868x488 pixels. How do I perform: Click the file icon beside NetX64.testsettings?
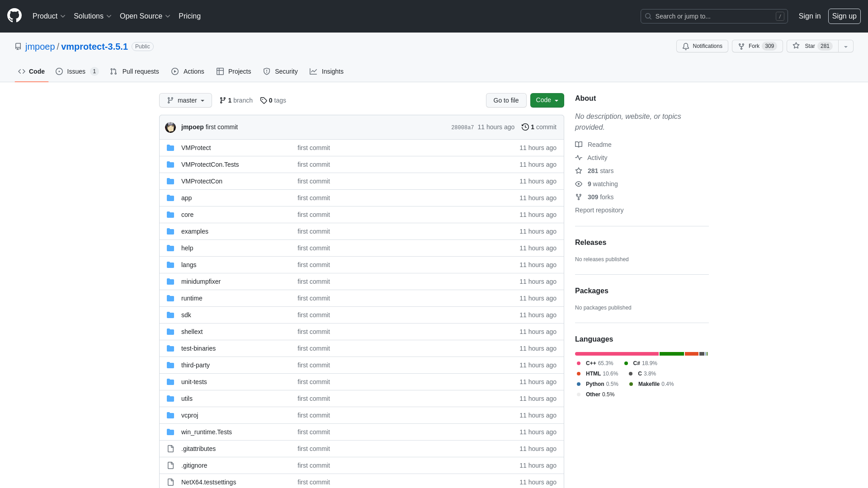170,482
